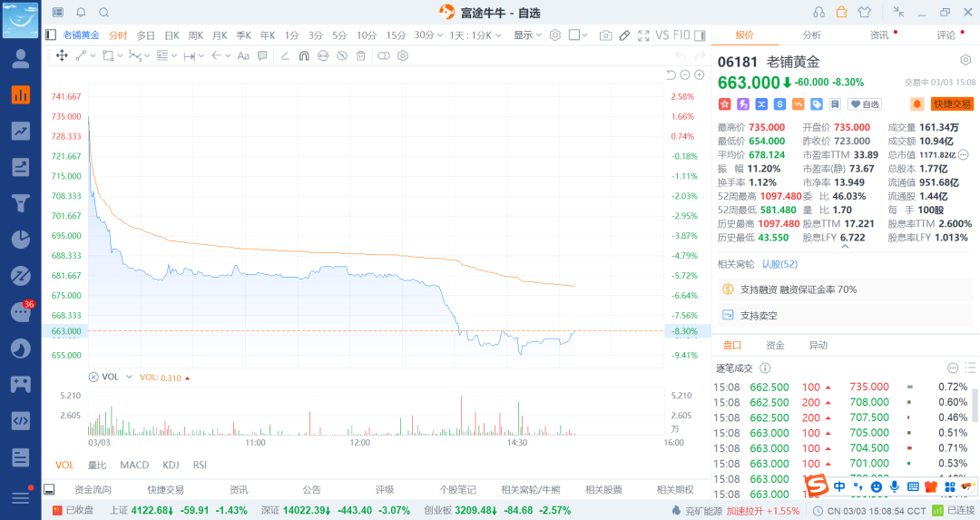This screenshot has height=520, width=980.
Task: Open chat messages icon with 36 badge
Action: point(21,311)
